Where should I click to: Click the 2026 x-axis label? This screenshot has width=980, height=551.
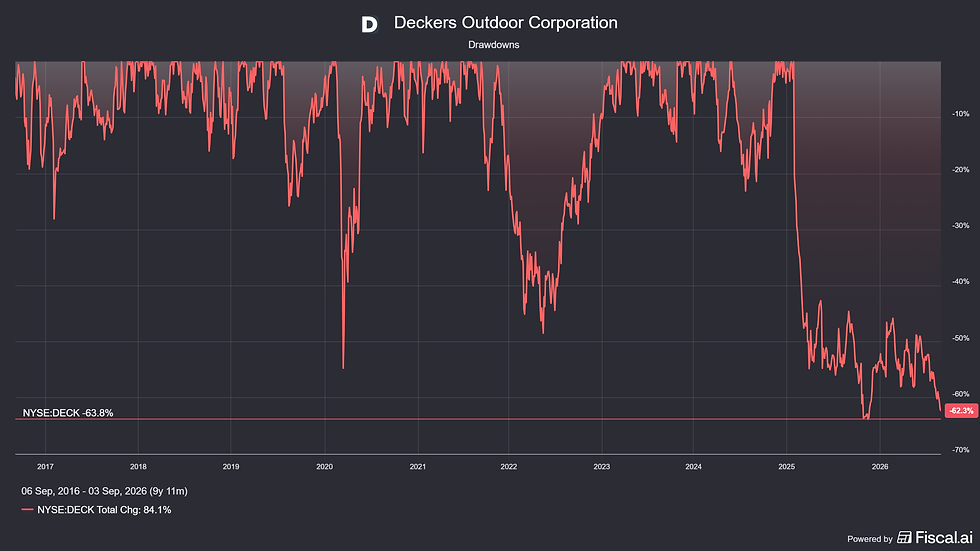click(880, 467)
